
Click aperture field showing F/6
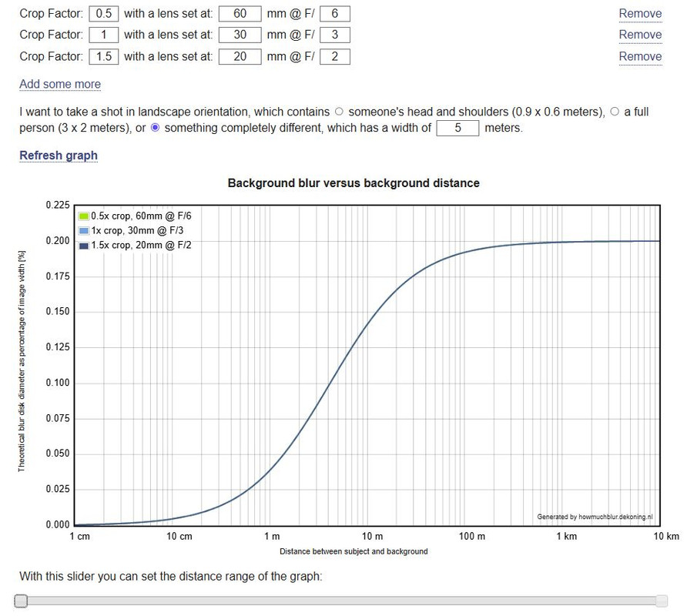click(335, 14)
